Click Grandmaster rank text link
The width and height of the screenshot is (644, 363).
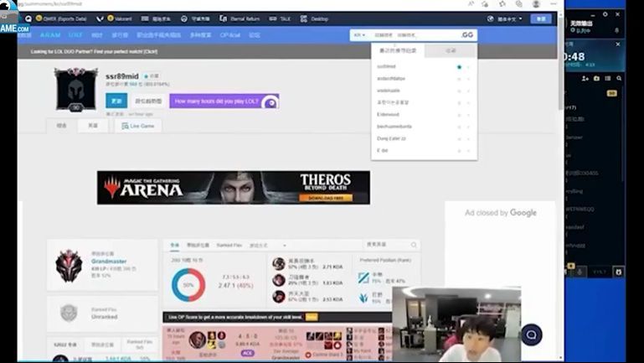109,261
